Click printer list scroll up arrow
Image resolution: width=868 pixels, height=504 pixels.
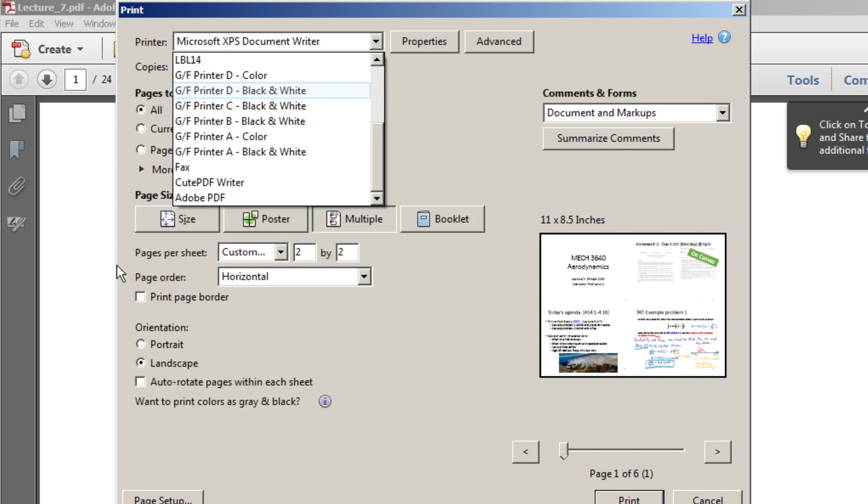pos(377,60)
